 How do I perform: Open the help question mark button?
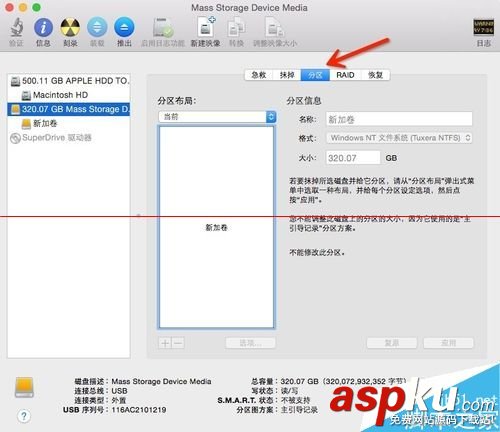click(24, 416)
